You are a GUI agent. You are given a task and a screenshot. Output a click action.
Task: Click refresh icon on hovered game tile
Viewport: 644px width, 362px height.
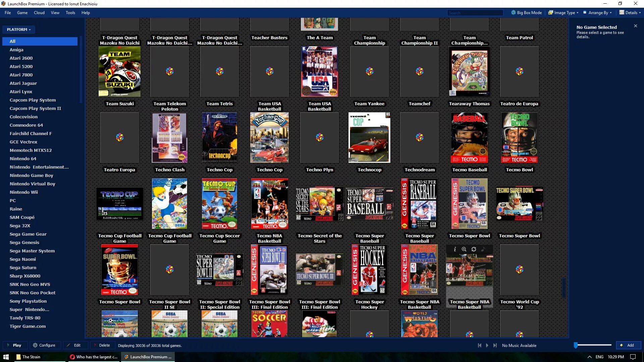coord(474,249)
